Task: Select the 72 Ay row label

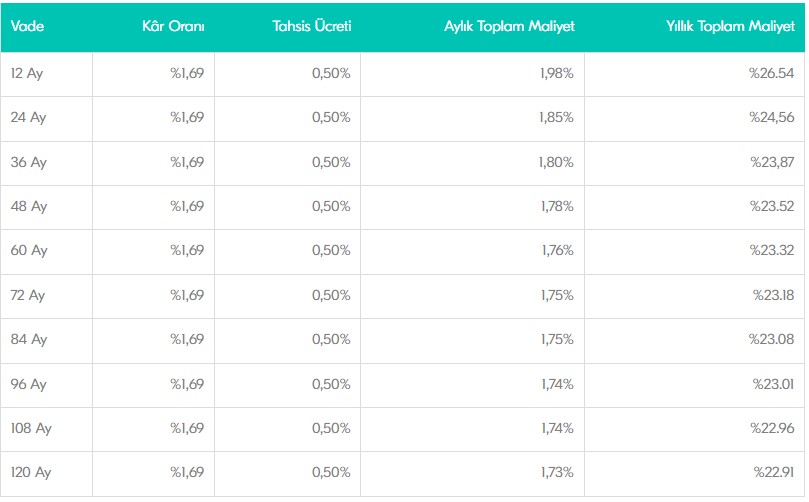Action: click(x=28, y=296)
